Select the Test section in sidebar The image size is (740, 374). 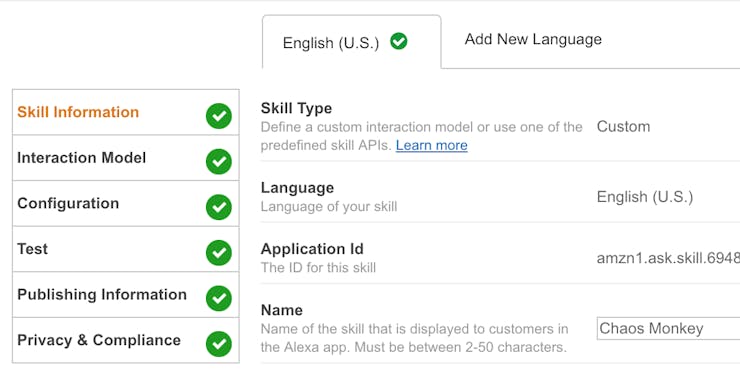click(x=126, y=249)
